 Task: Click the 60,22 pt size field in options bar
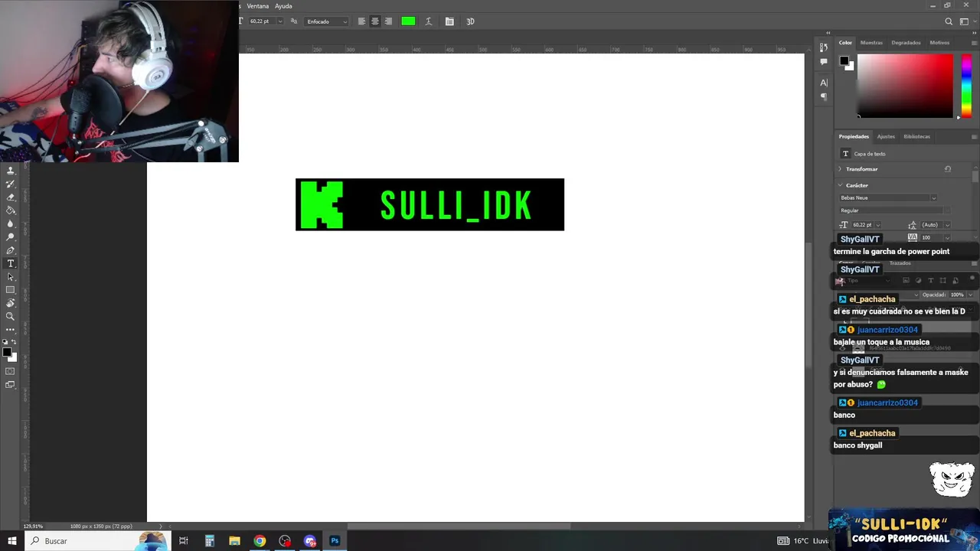[260, 21]
